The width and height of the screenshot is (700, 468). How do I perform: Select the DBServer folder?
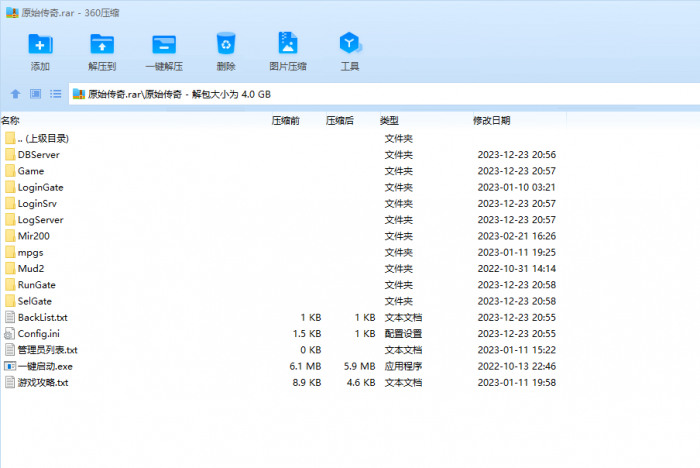point(39,155)
